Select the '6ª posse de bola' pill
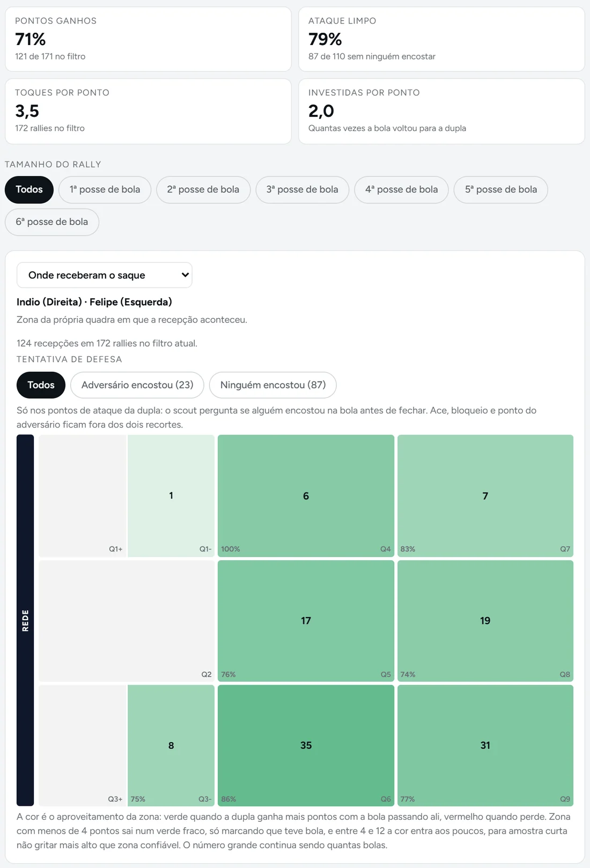The width and height of the screenshot is (590, 868). pos(52,222)
